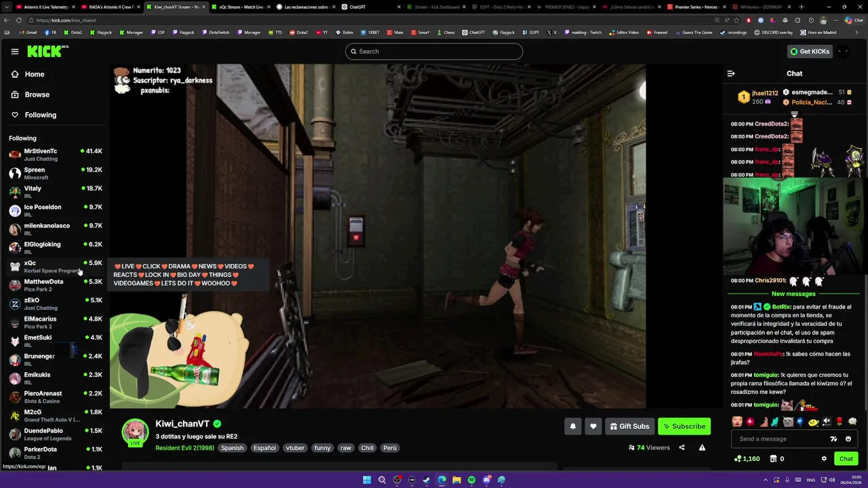Click the Kiwi_chanVT channel name
868x488 pixels.
tap(182, 424)
